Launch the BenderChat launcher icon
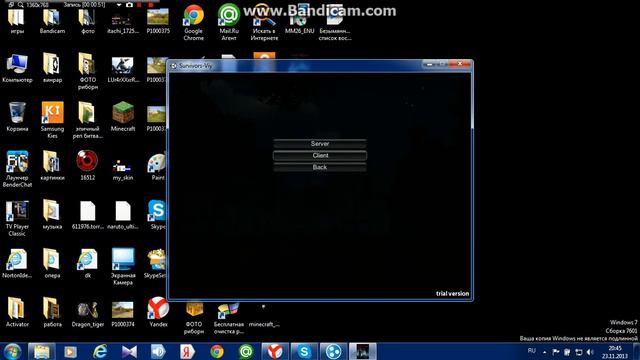Image resolution: width=640 pixels, height=360 pixels. [17, 169]
